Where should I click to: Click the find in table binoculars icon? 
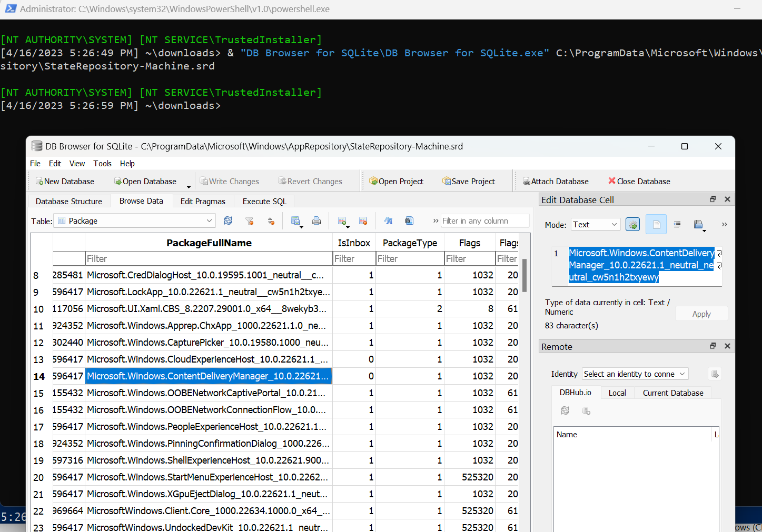[409, 221]
